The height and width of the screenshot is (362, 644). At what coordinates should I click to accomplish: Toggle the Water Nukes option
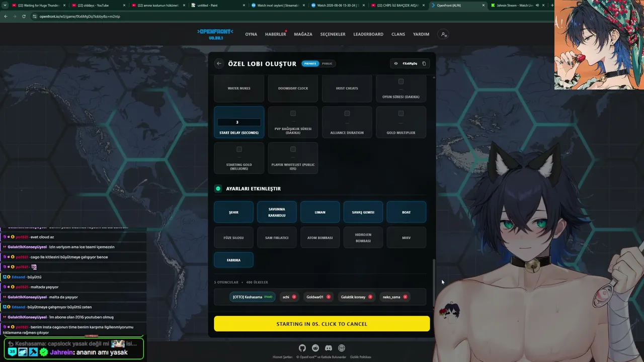click(x=239, y=88)
